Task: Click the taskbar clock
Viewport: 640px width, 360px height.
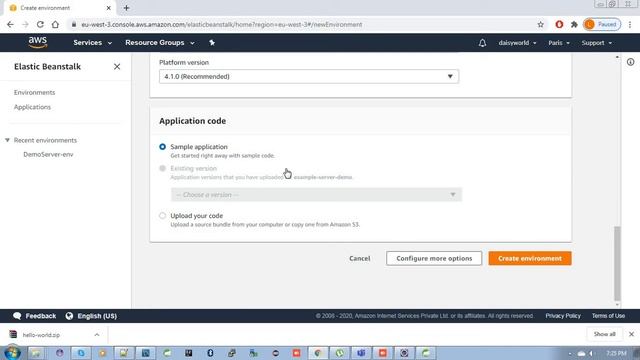Action: [616, 353]
